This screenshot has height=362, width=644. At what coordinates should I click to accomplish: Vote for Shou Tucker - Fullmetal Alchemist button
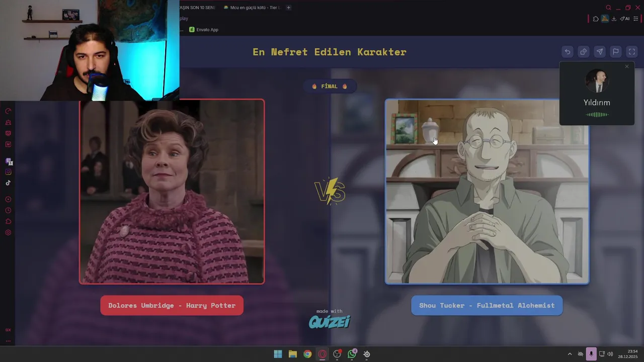[x=487, y=306]
